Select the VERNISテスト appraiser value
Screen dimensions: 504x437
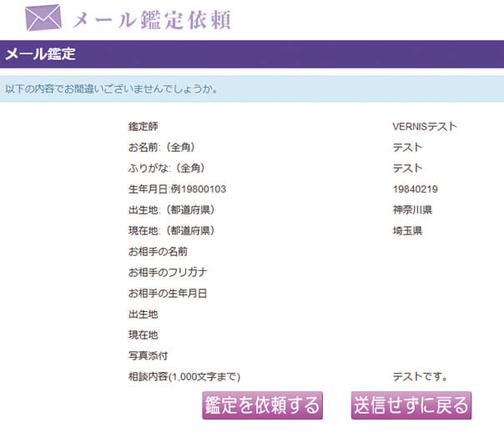point(425,127)
